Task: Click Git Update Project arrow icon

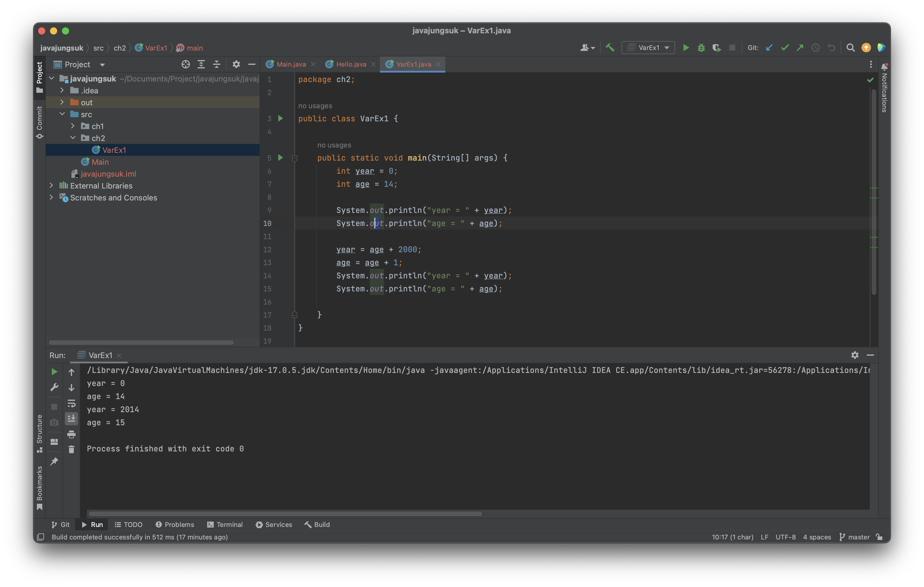Action: click(x=770, y=48)
